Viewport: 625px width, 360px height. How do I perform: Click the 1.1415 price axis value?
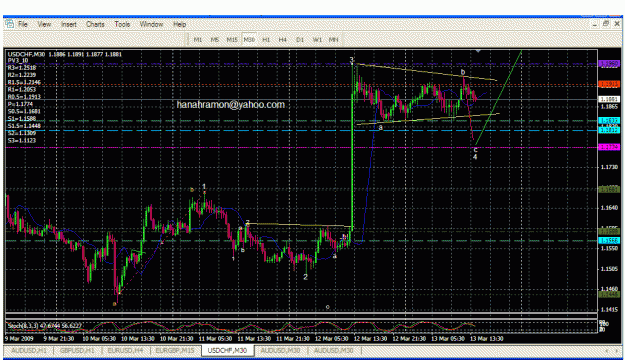[609, 309]
